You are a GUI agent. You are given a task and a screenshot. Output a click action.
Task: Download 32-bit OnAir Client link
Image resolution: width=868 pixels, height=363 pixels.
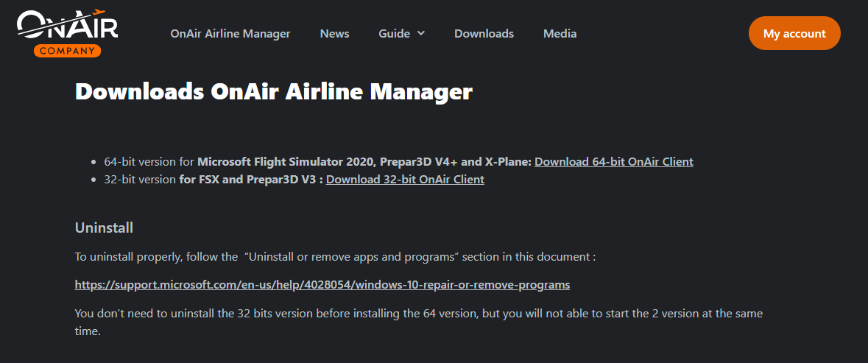[x=405, y=179]
